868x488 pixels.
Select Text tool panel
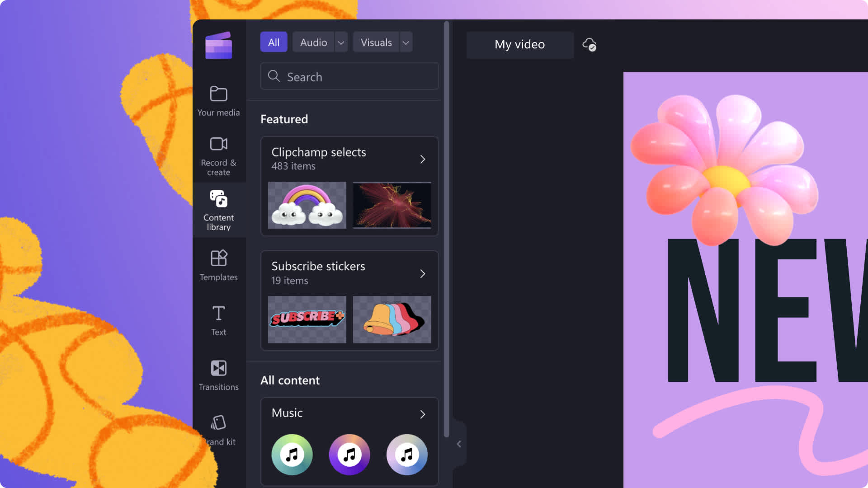click(218, 319)
